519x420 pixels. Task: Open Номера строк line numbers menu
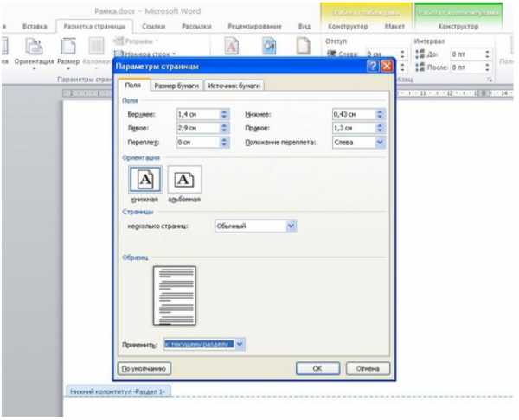click(144, 54)
